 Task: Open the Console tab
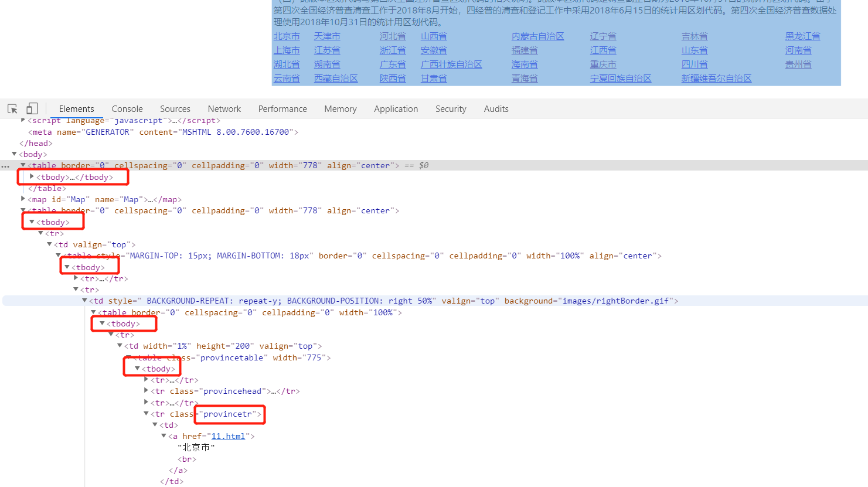coord(127,109)
